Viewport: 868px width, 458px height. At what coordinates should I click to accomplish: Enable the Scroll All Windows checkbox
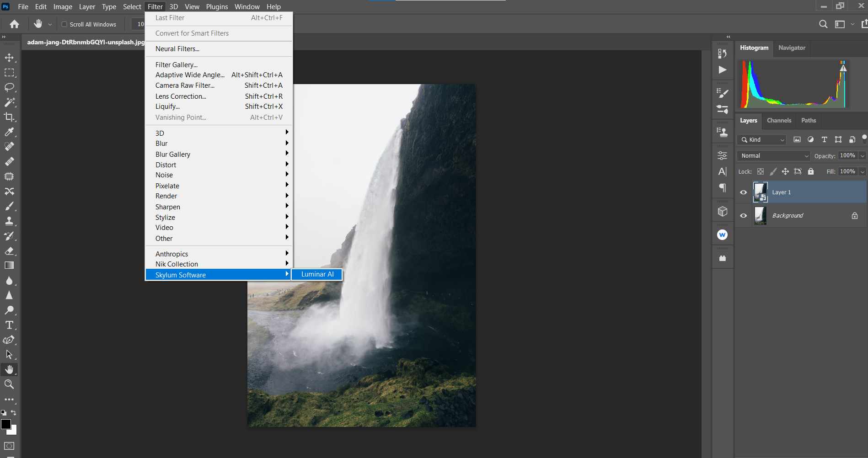click(x=64, y=24)
